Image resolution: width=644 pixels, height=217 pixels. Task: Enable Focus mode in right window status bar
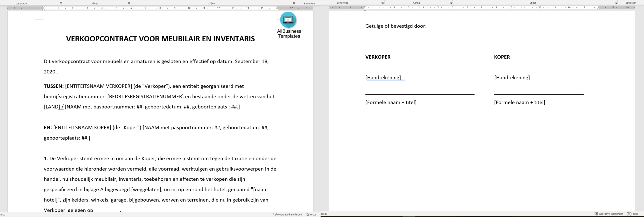coord(633,214)
